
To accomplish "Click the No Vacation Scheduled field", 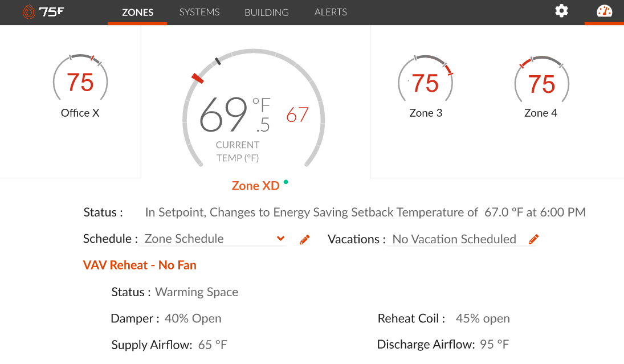I will tap(453, 239).
